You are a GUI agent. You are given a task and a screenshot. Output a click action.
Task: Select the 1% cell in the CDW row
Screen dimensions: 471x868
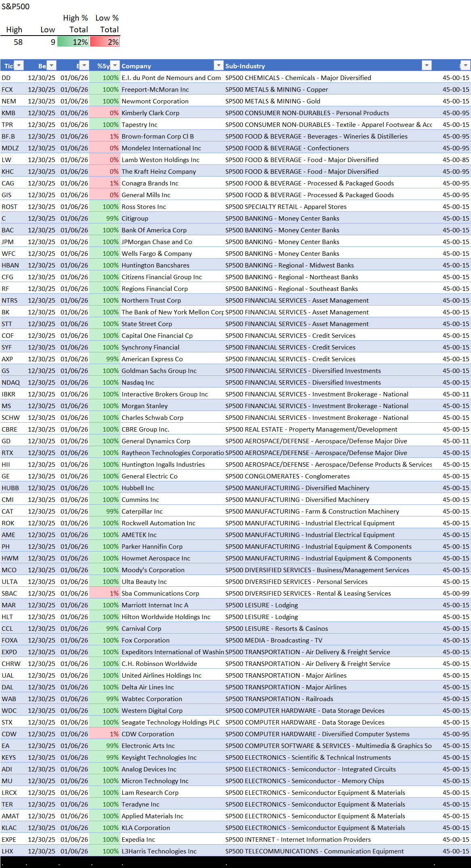tap(105, 734)
